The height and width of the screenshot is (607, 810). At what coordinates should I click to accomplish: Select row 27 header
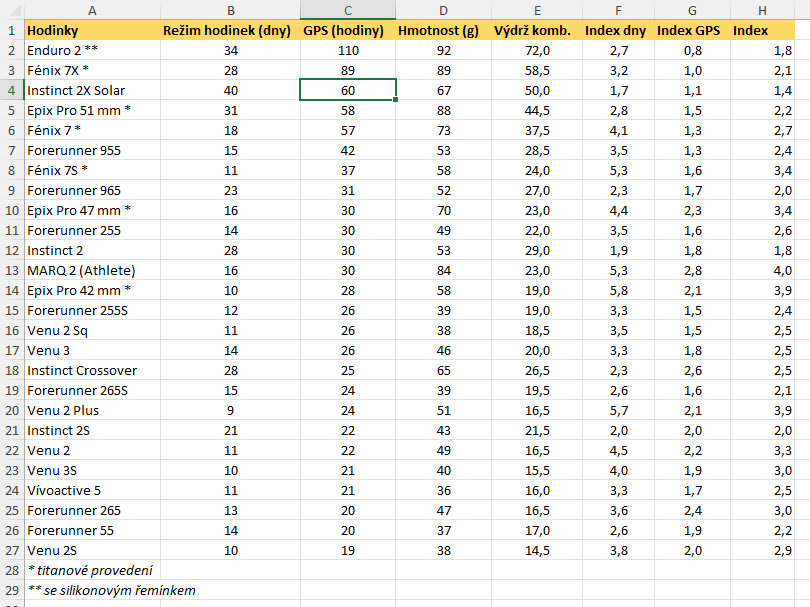point(12,551)
